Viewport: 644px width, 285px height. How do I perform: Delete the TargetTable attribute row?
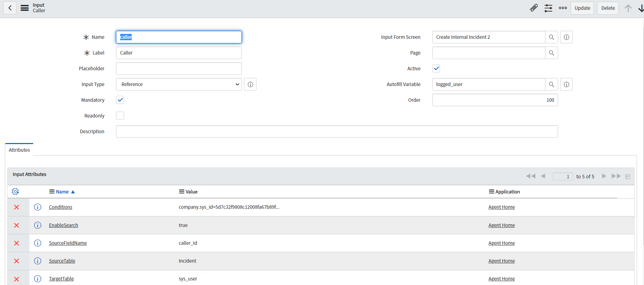coord(16,279)
